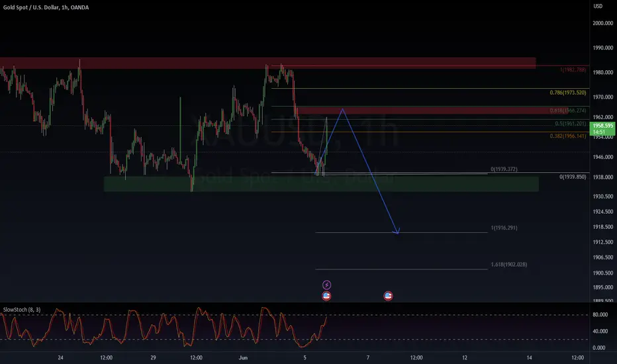Select the current price label 1958.595

[x=602, y=128]
